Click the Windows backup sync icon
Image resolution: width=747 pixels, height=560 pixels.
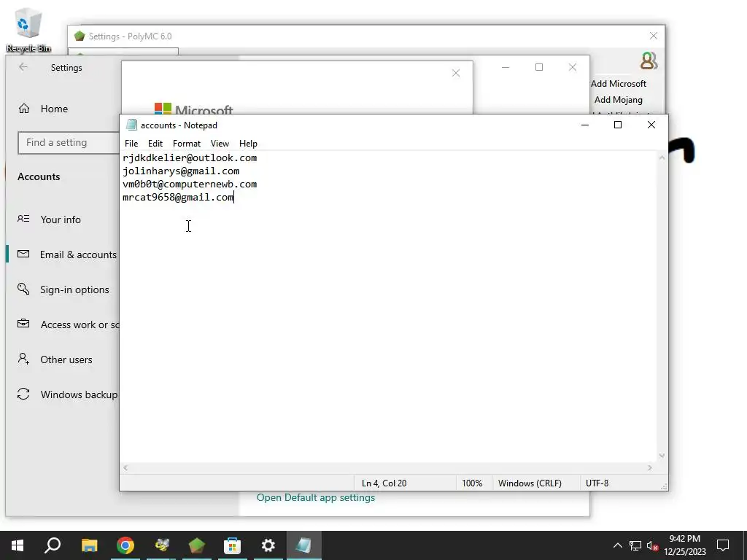tap(23, 394)
